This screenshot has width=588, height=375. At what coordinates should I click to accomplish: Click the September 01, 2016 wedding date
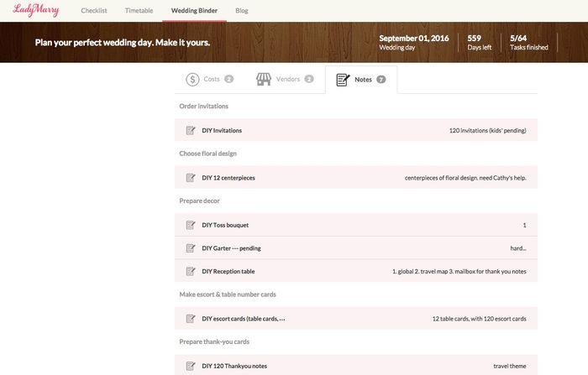pos(413,39)
